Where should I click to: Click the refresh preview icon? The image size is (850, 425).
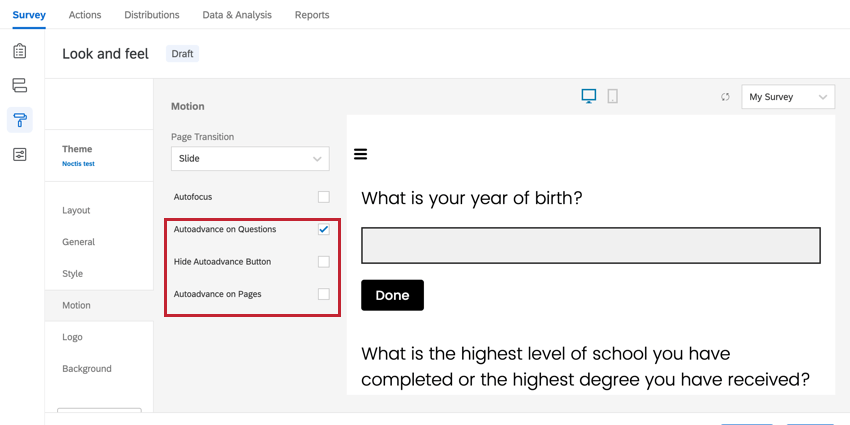pos(725,97)
